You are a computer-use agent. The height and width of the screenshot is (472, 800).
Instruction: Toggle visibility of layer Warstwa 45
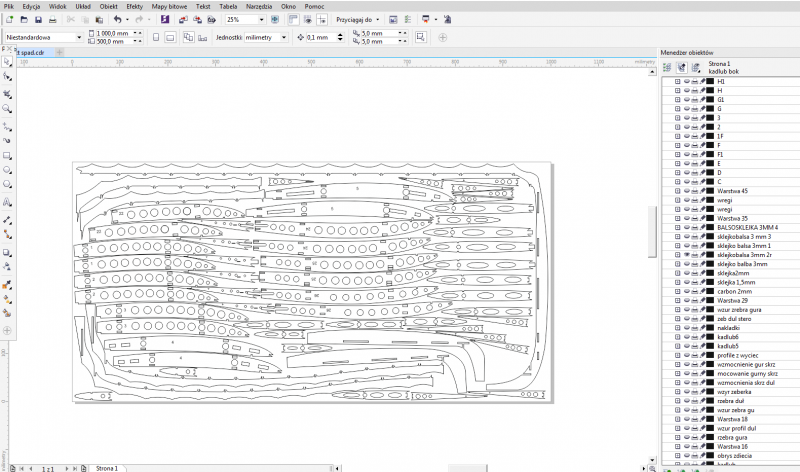687,191
